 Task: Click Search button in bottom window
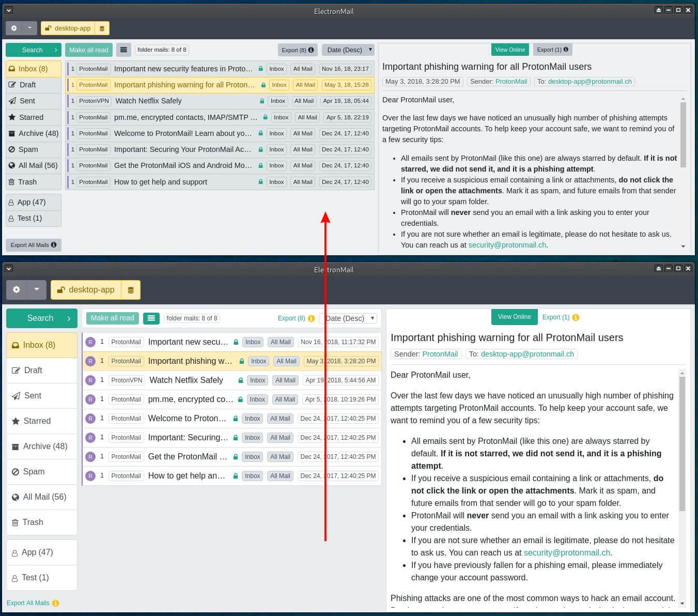coord(42,318)
